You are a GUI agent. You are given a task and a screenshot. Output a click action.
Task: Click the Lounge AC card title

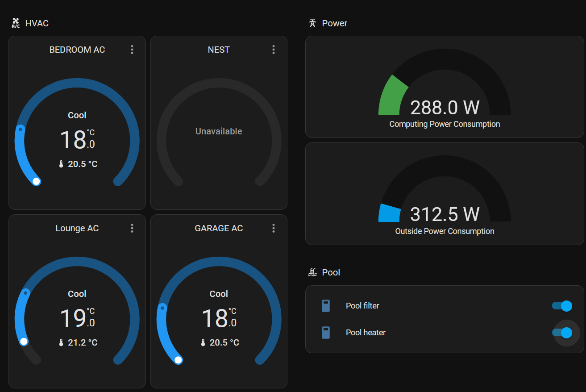tap(77, 228)
